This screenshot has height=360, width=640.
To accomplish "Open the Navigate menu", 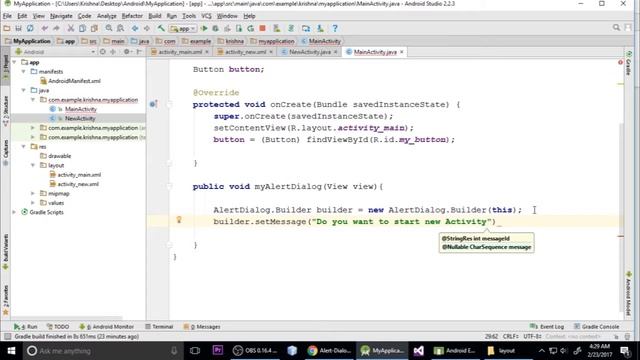I will click(x=61, y=16).
